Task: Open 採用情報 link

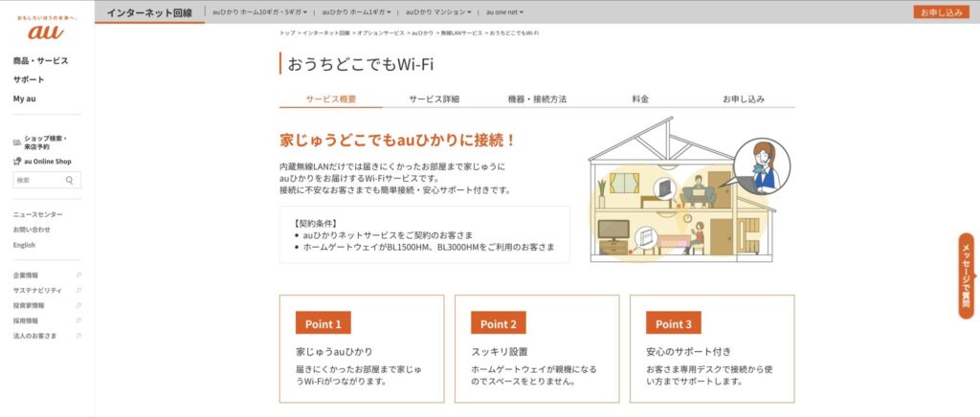Action: click(26, 320)
